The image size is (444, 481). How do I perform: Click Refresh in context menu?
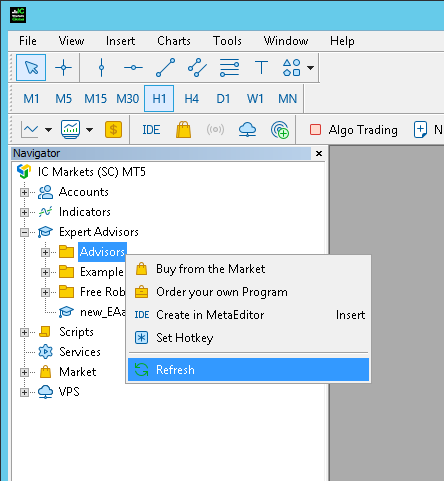point(248,370)
